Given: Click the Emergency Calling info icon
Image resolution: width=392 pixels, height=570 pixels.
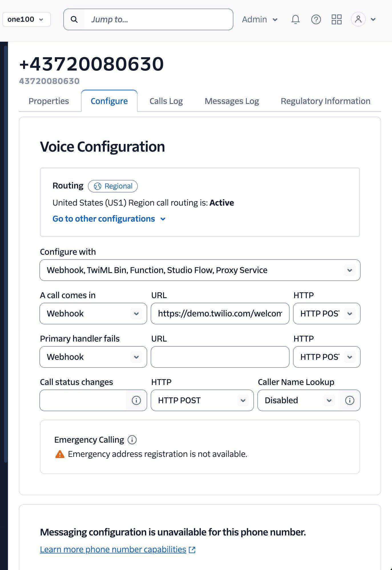Looking at the screenshot, I should (132, 440).
